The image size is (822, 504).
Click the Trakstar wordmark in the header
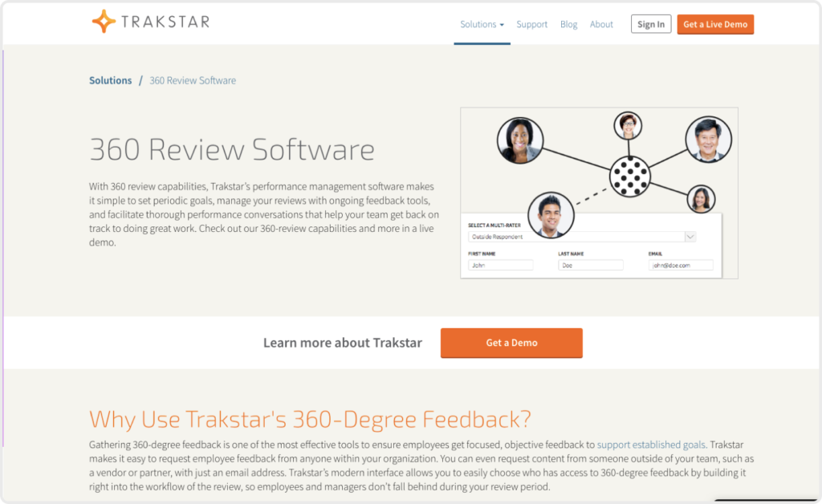coord(167,22)
